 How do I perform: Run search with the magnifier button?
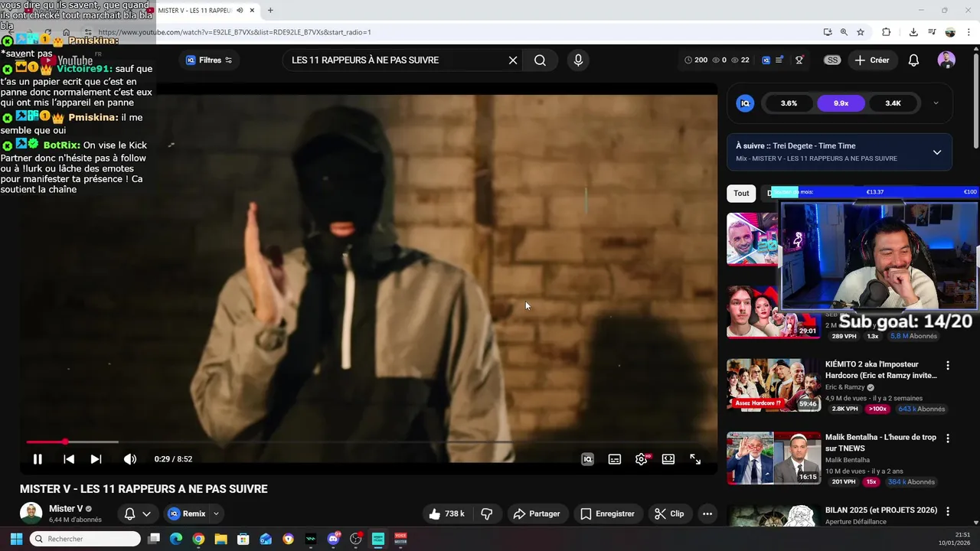(541, 60)
